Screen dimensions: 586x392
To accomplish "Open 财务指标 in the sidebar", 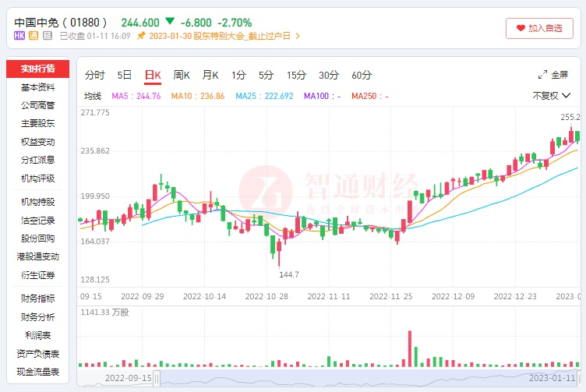I will (37, 298).
